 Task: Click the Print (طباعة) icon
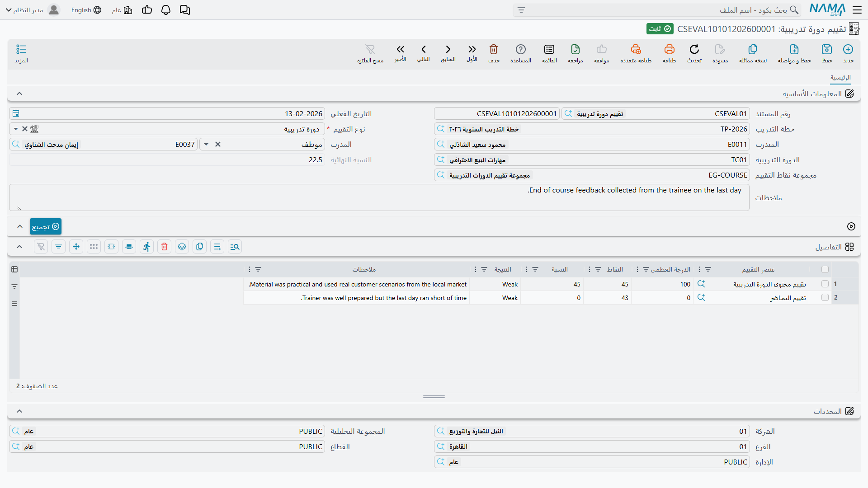pyautogui.click(x=669, y=49)
